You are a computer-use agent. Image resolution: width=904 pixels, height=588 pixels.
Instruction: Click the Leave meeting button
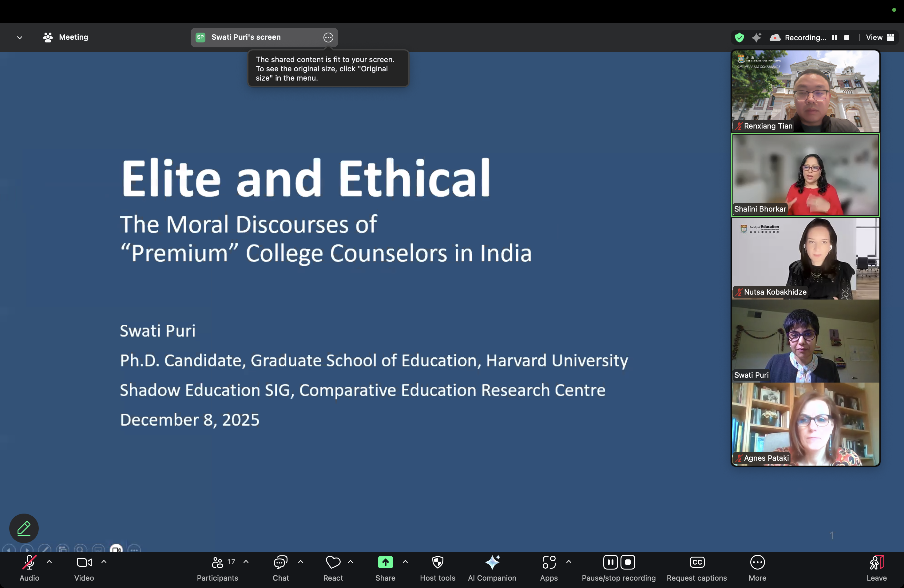click(x=877, y=562)
